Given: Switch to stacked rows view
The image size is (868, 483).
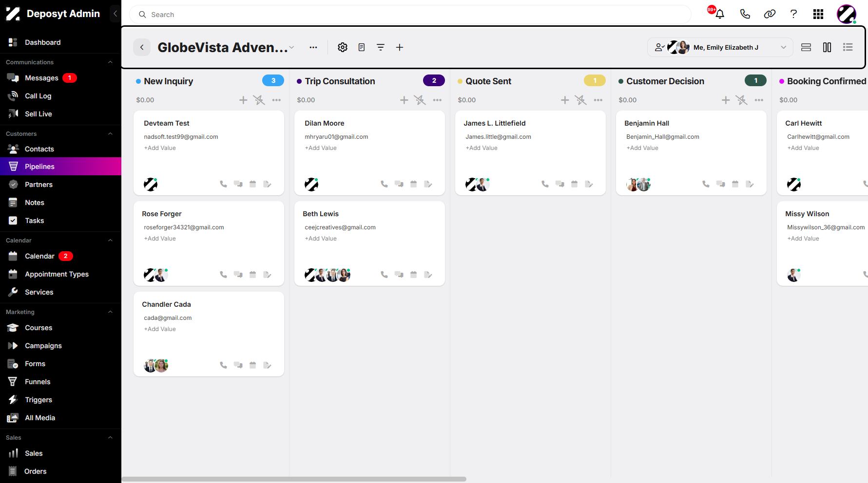Looking at the screenshot, I should 806,47.
